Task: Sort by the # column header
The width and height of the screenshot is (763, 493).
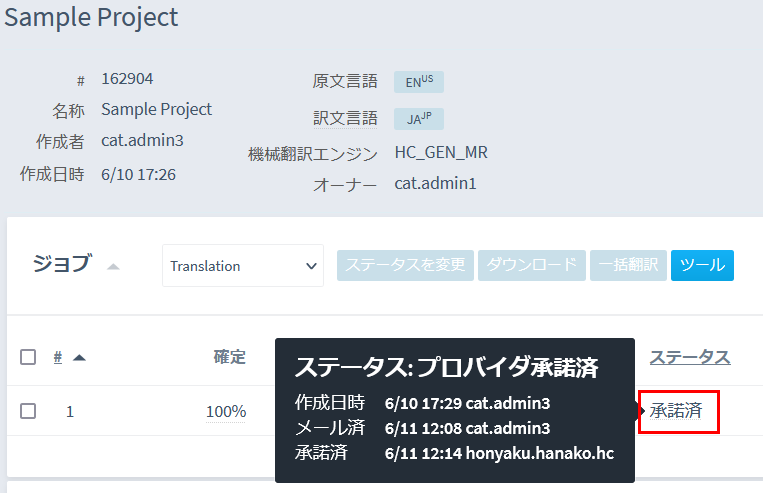Action: (x=58, y=357)
